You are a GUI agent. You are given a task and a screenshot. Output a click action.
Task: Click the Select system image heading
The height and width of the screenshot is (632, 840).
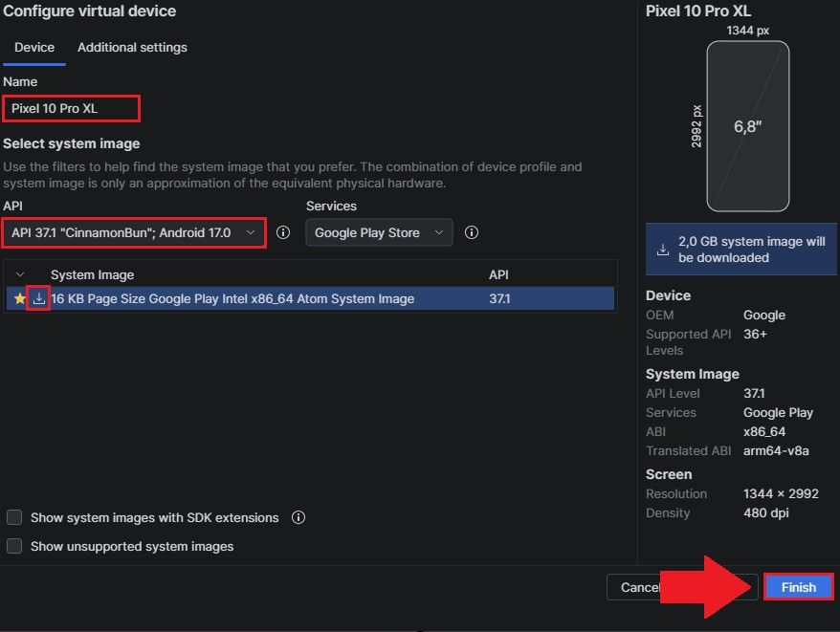(x=71, y=143)
